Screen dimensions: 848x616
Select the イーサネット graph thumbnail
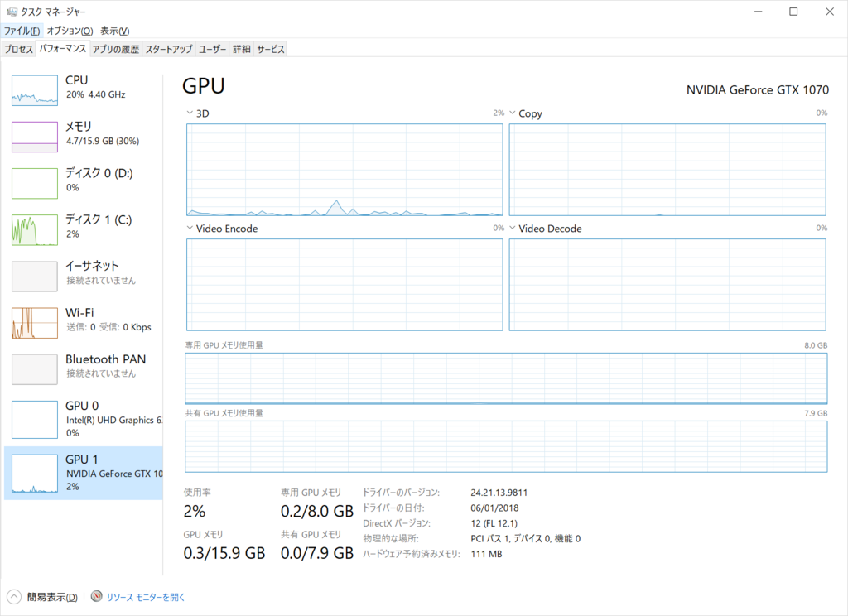35,277
